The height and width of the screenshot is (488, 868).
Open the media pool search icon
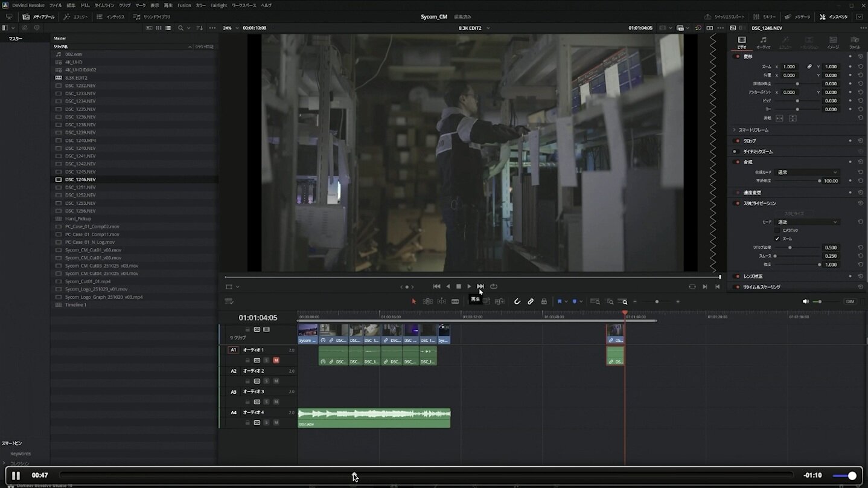(180, 28)
